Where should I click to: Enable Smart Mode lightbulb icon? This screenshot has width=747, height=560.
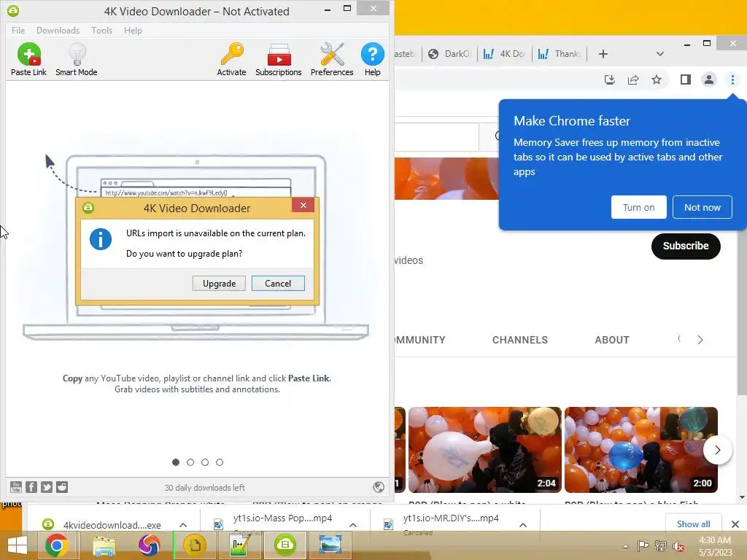point(76,59)
